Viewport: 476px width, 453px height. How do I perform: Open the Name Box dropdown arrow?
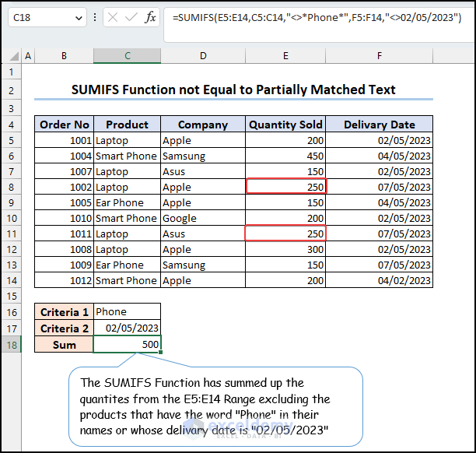79,18
